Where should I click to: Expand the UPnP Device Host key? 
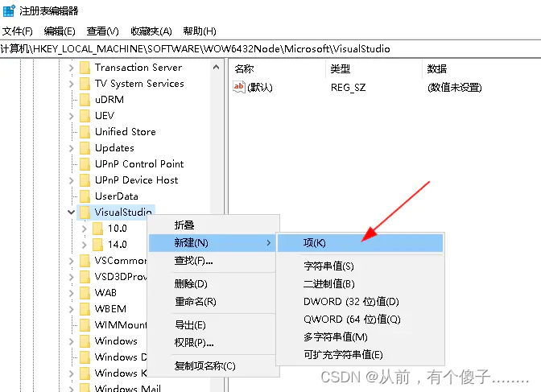pos(71,180)
